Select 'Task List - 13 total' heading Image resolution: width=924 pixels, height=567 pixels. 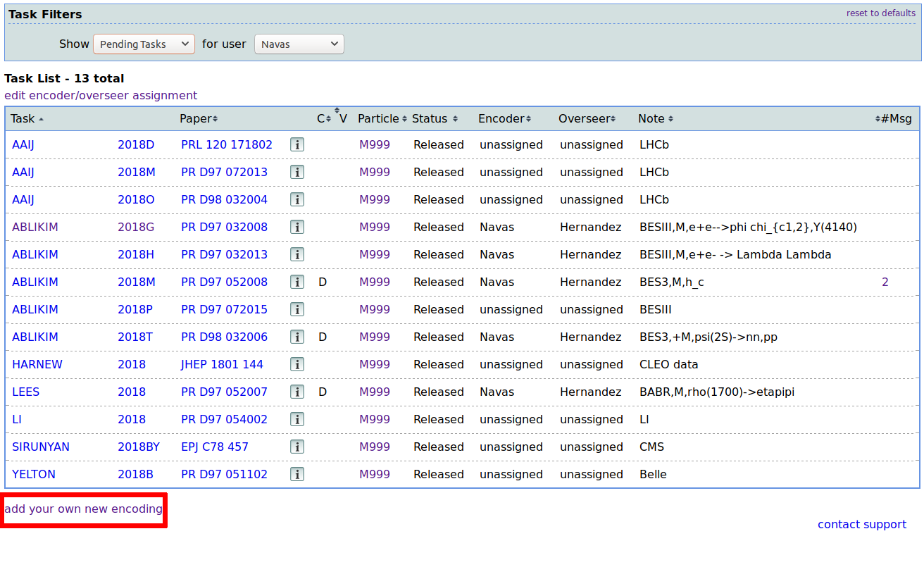(x=64, y=78)
